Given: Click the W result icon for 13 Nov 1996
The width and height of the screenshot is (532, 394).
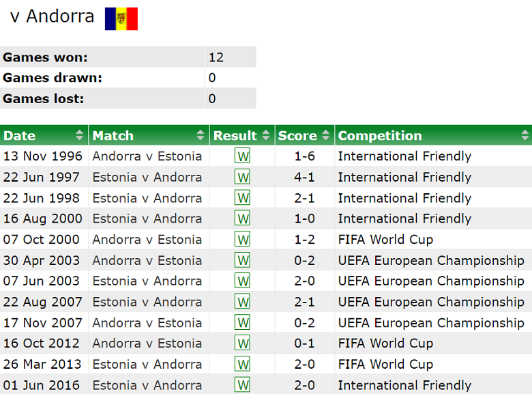Looking at the screenshot, I should 242,156.
